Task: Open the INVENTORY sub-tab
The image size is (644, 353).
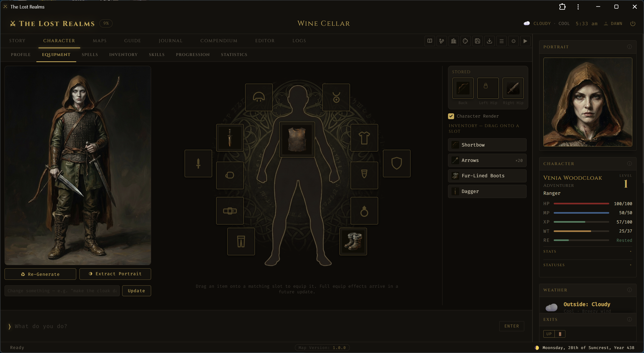Action: click(x=123, y=54)
